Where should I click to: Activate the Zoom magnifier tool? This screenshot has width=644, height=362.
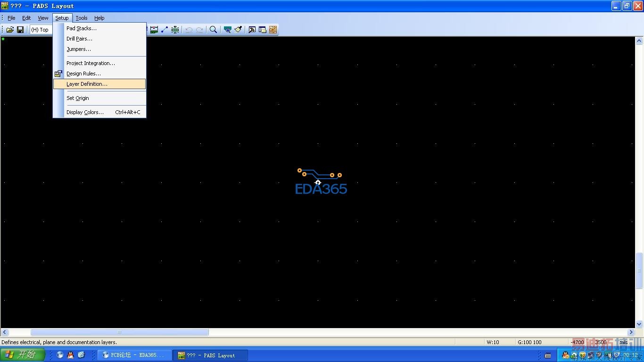point(214,30)
